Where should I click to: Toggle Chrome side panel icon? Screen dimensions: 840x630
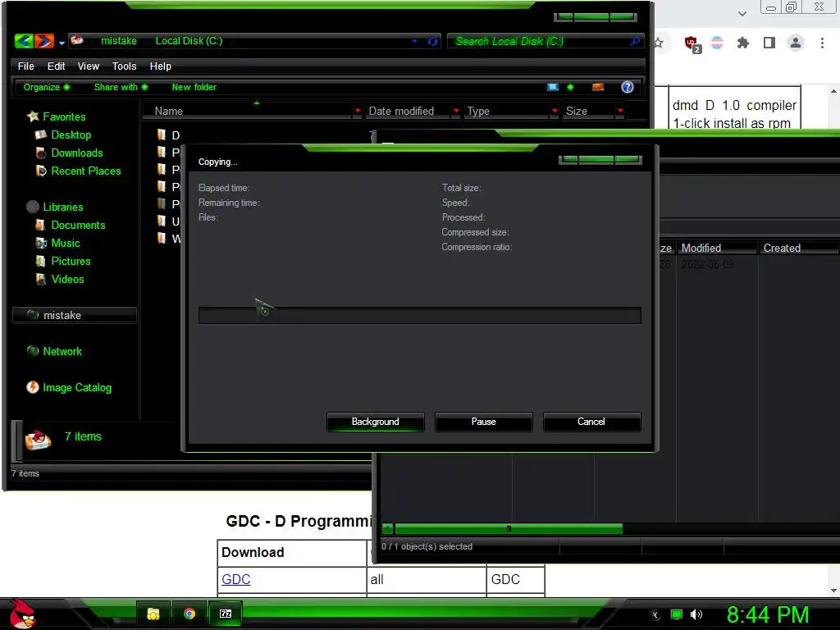tap(769, 43)
